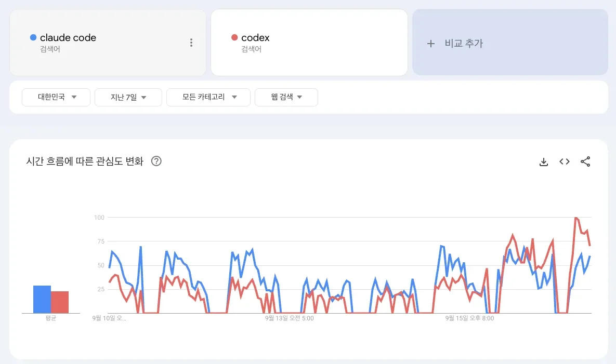Click the embed code icon
616x364 pixels.
click(565, 161)
